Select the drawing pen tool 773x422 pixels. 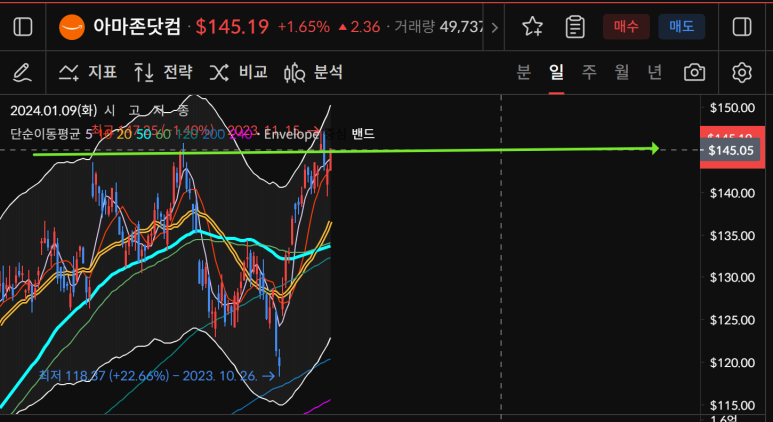pyautogui.click(x=22, y=72)
